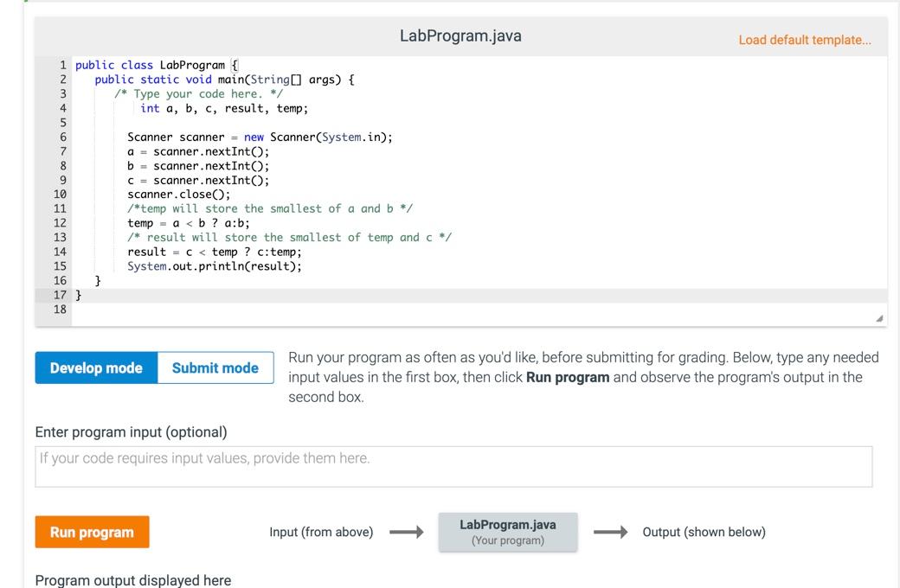Click the 'Input (from above)' label
Screen dimensions: 900x588
(321, 532)
